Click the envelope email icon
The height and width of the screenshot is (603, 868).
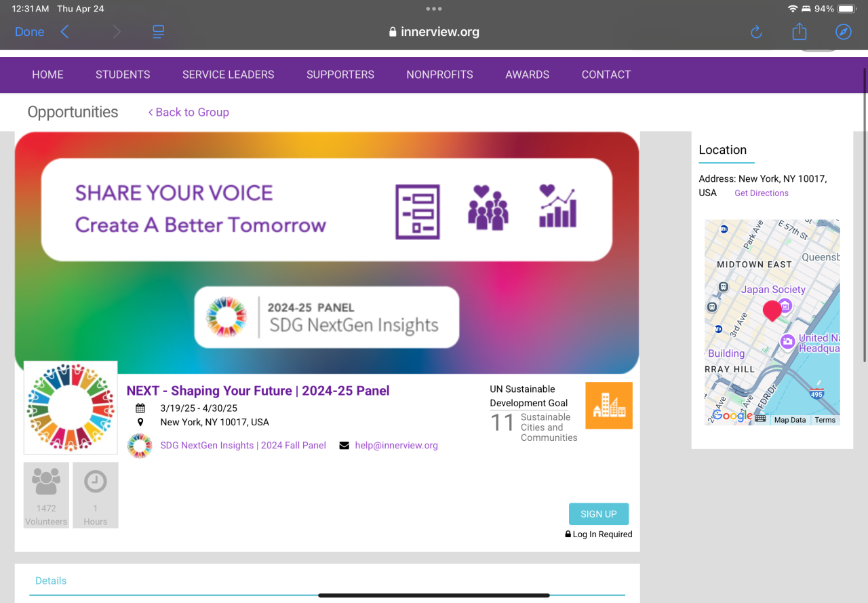[x=344, y=446]
